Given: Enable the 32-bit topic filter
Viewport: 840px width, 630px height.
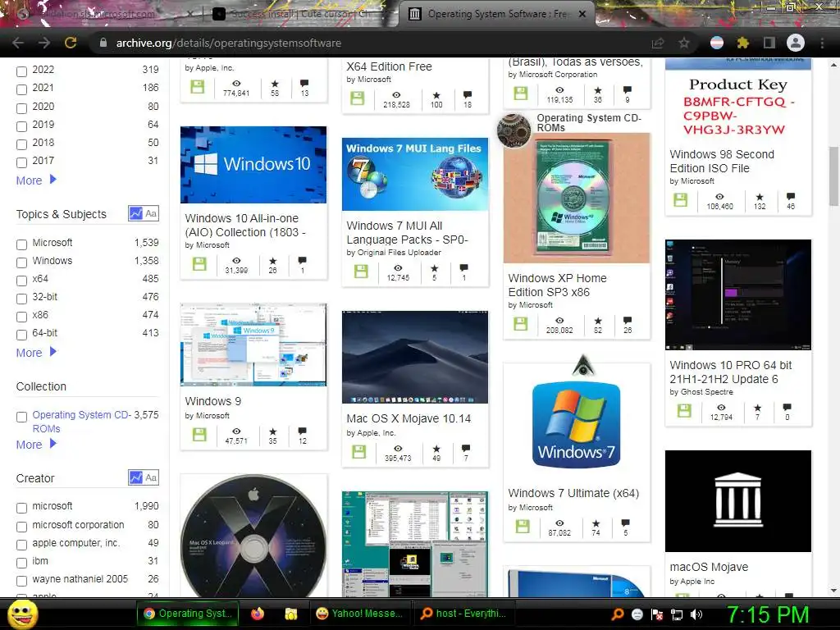Looking at the screenshot, I should (x=21, y=299).
